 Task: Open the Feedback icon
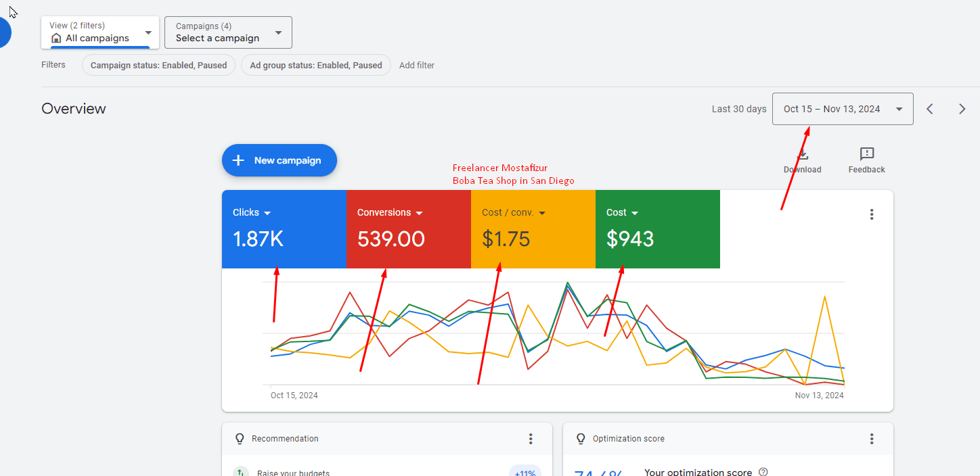coord(866,154)
